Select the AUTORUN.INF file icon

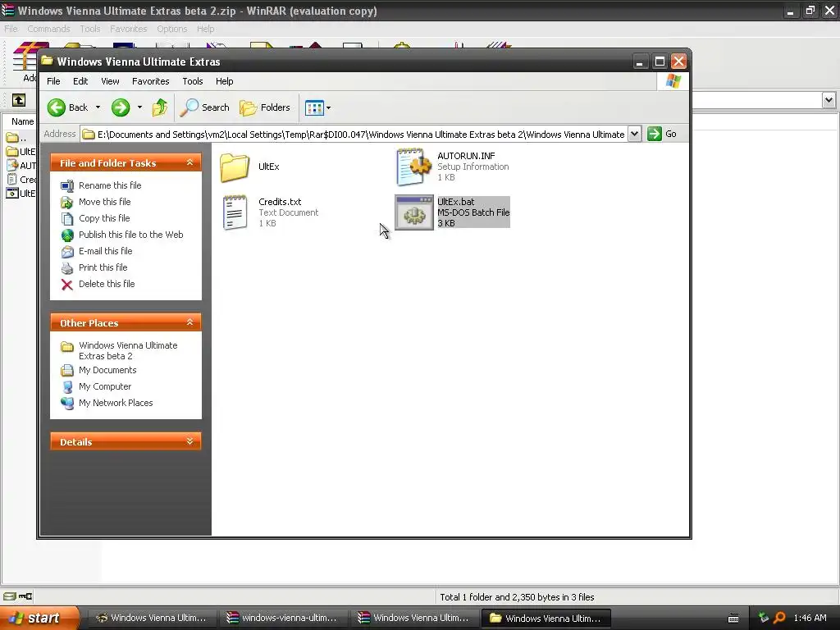[413, 167]
